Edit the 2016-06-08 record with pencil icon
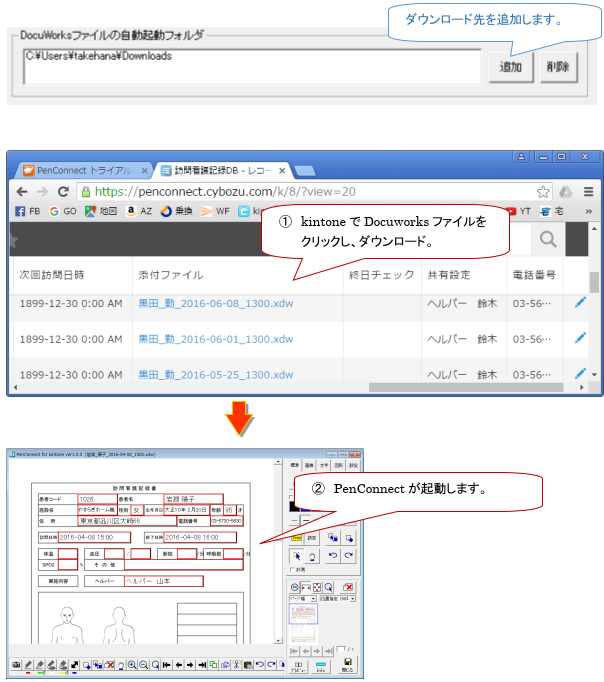The width and height of the screenshot is (604, 682). pyautogui.click(x=581, y=302)
